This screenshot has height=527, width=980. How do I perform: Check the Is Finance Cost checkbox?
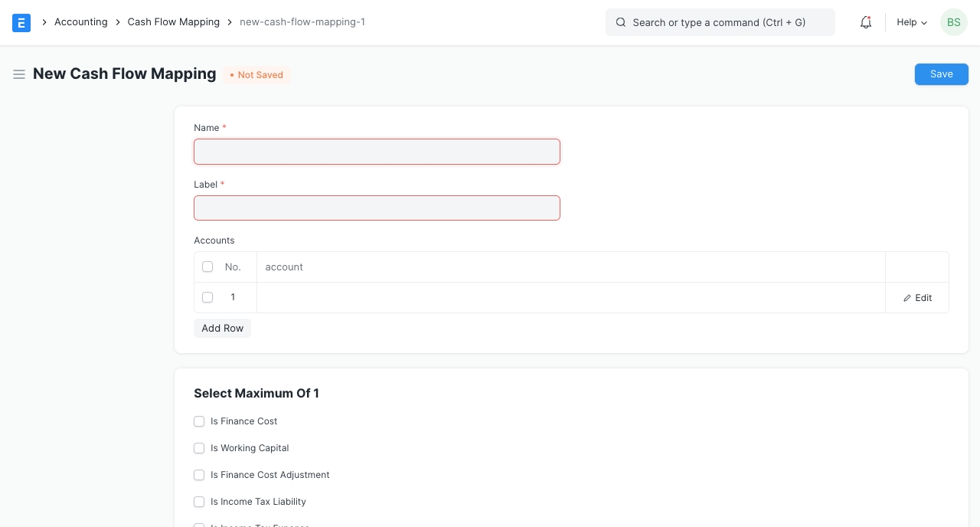(199, 421)
